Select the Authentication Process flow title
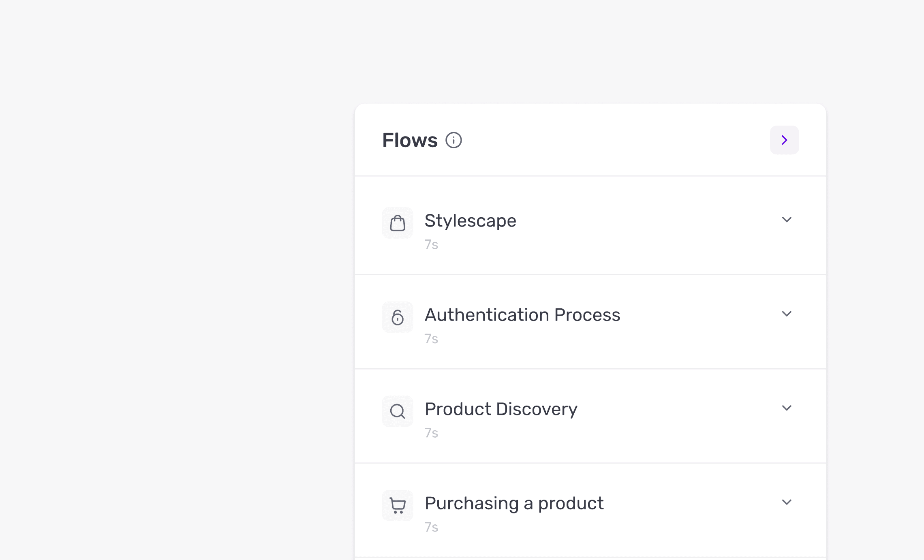This screenshot has height=560, width=924. point(522,315)
